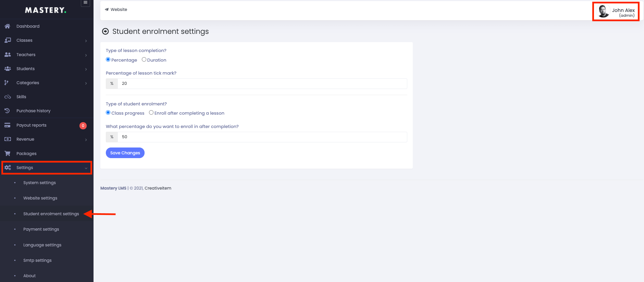The height and width of the screenshot is (282, 644).
Task: Go to Student enrolment settings submenu
Action: pyautogui.click(x=51, y=214)
